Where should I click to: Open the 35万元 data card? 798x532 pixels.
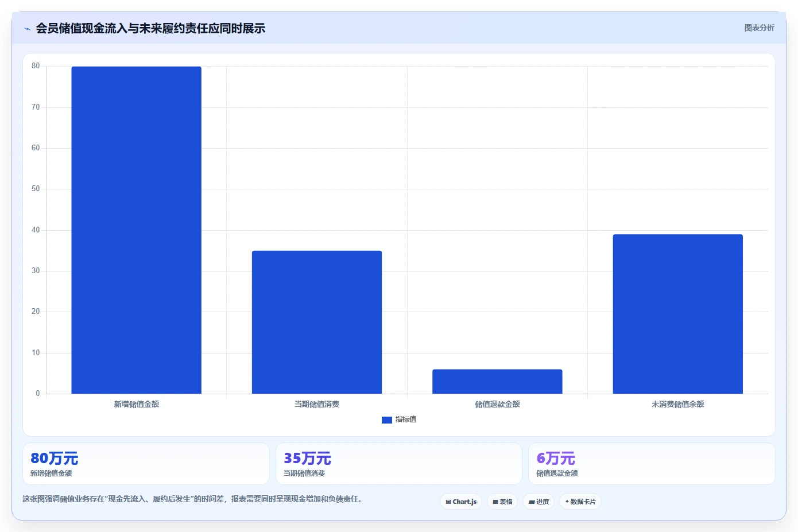click(399, 464)
